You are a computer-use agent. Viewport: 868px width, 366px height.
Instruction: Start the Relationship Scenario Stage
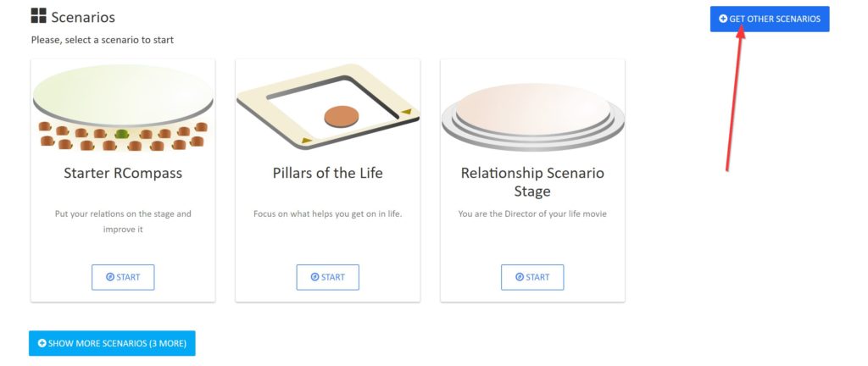point(532,277)
